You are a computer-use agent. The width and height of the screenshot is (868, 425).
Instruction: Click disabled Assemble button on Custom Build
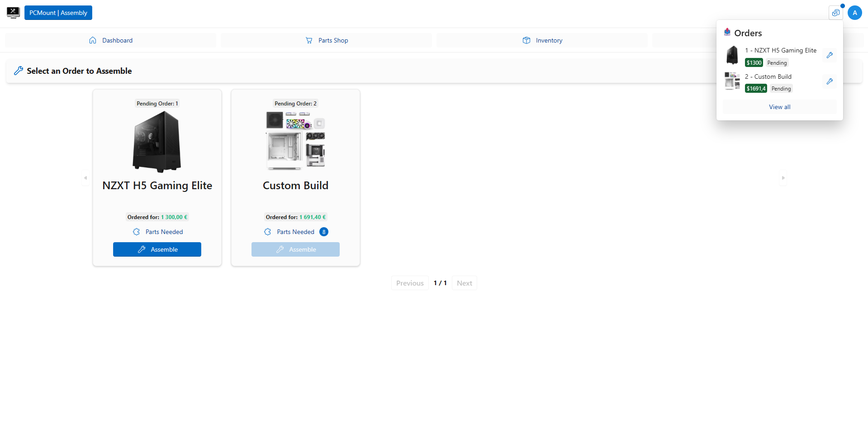(295, 249)
